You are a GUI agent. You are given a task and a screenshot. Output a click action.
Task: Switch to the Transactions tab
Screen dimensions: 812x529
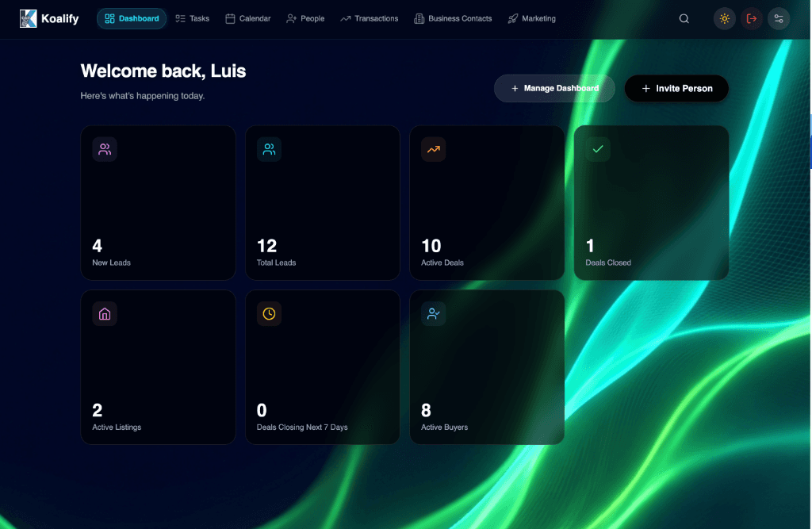[369, 18]
